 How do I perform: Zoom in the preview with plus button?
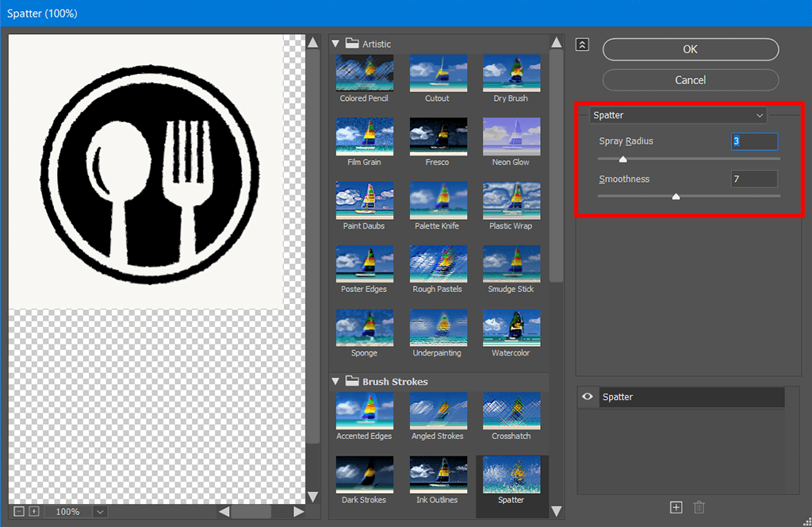click(x=33, y=511)
